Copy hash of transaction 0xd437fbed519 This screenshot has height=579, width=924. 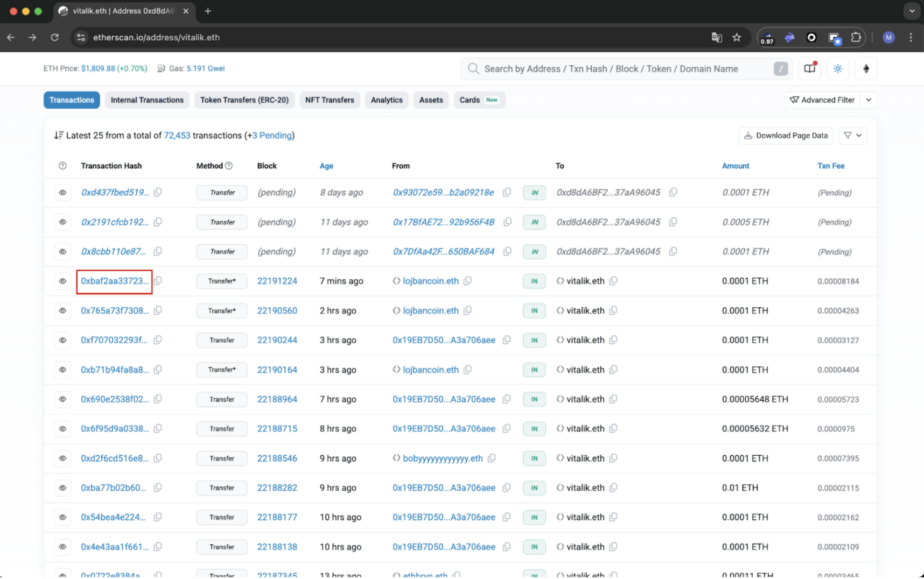[x=158, y=192]
